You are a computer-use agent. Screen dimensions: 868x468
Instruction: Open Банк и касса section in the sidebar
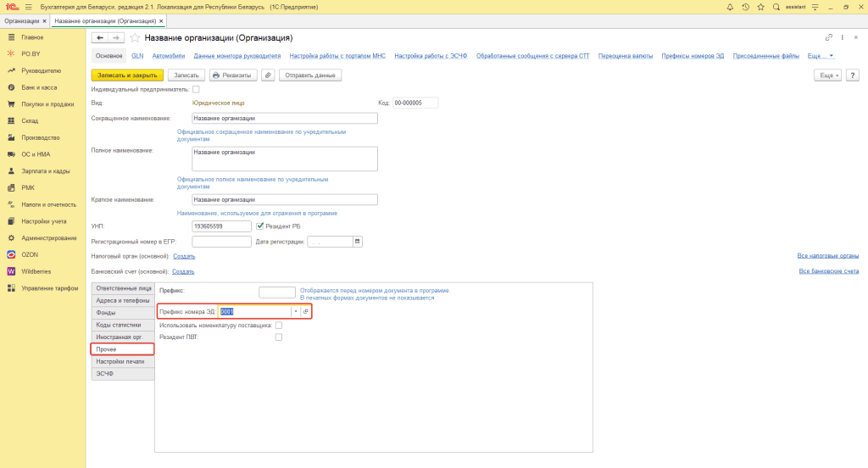(39, 87)
